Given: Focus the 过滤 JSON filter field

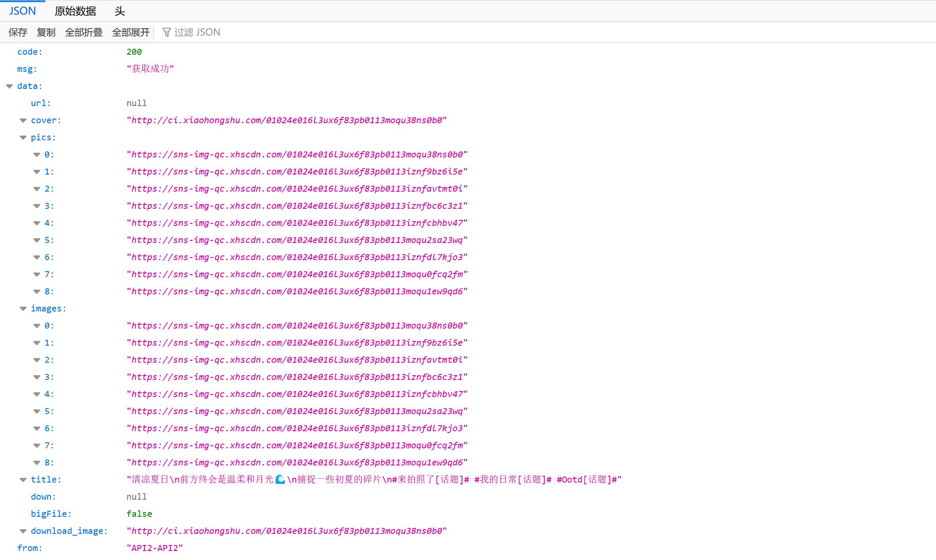Looking at the screenshot, I should pos(197,32).
